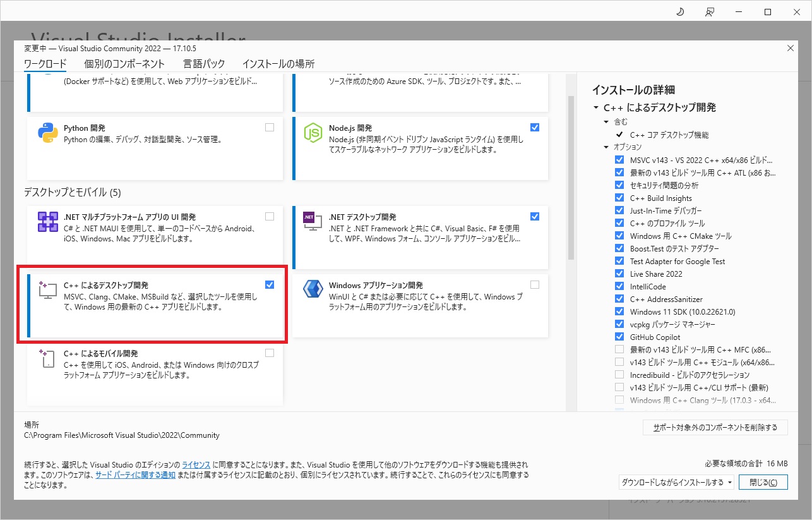Uncheck Boost.Test のテスト アダプター option

point(619,248)
